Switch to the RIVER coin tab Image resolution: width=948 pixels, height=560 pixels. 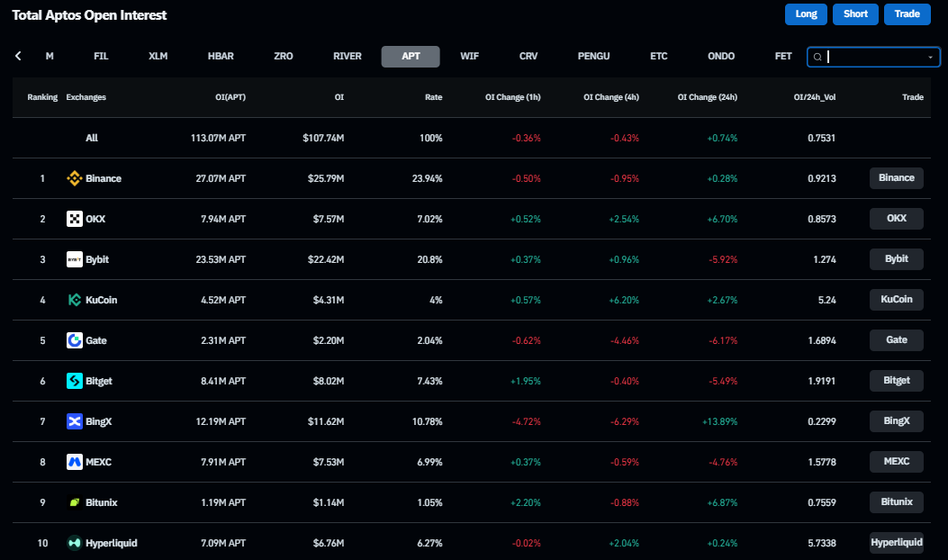tap(348, 56)
